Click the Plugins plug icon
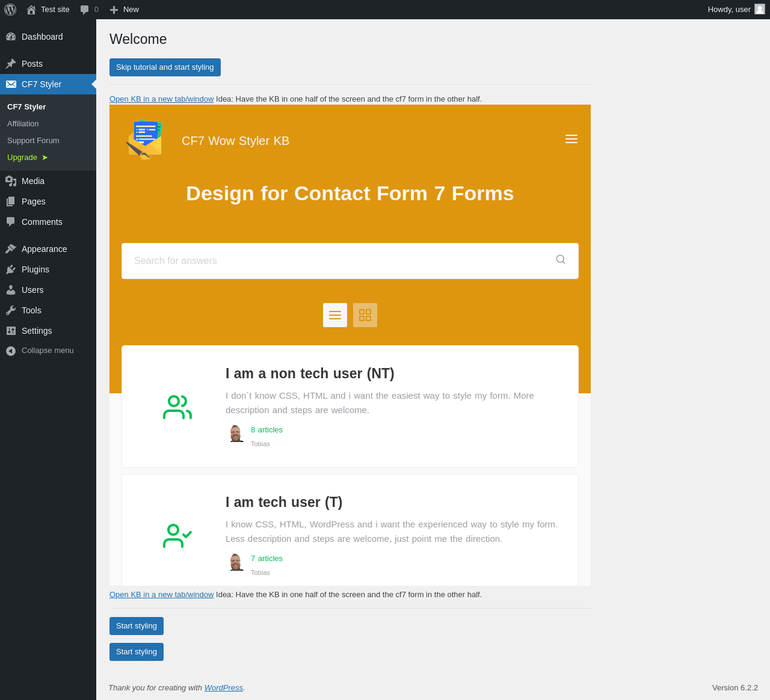 (x=11, y=269)
